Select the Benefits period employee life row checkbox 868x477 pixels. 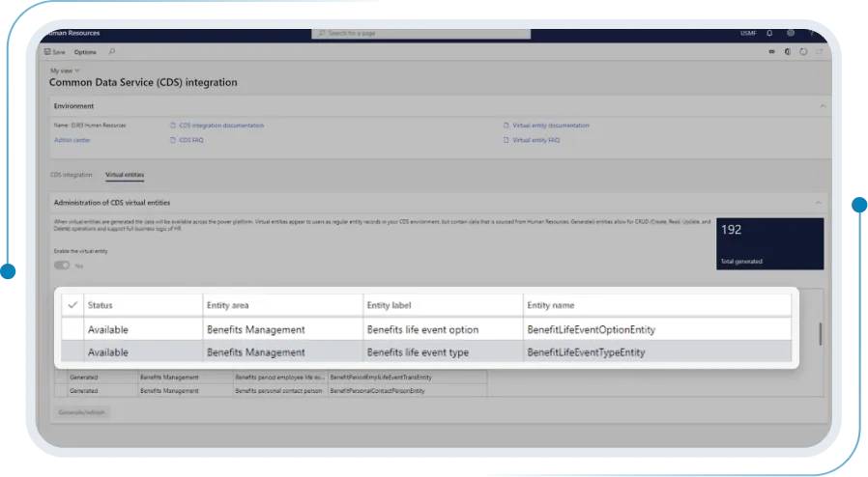coord(60,377)
